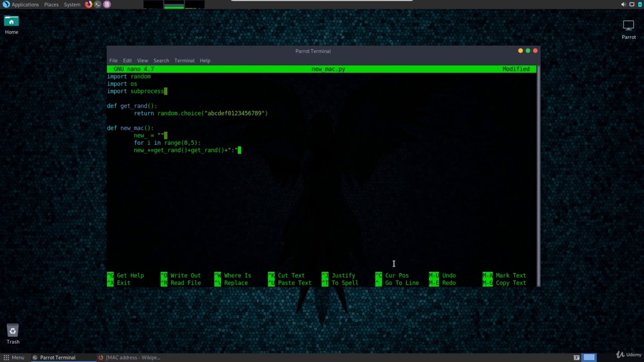This screenshot has height=362, width=644.
Task: Open the terminal Edit menu
Action: click(x=127, y=60)
